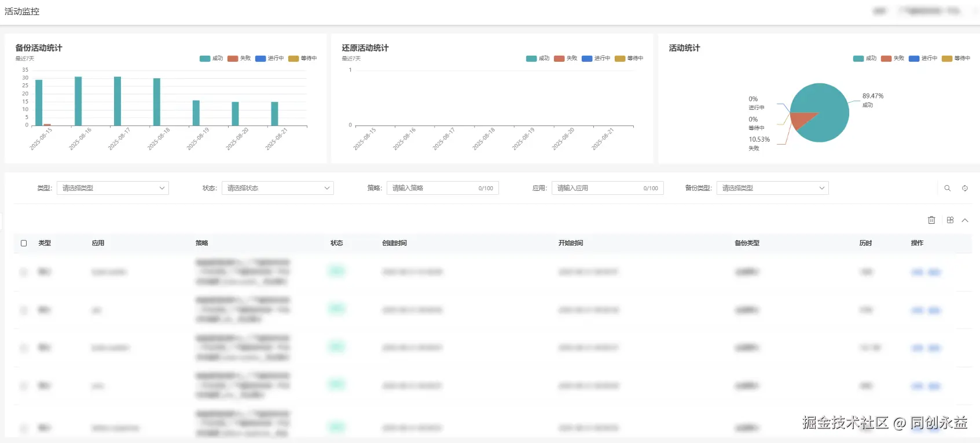Toggle 等待中 legend in 还原活动统计 chart
Screen dimensions: 980x443
point(629,58)
